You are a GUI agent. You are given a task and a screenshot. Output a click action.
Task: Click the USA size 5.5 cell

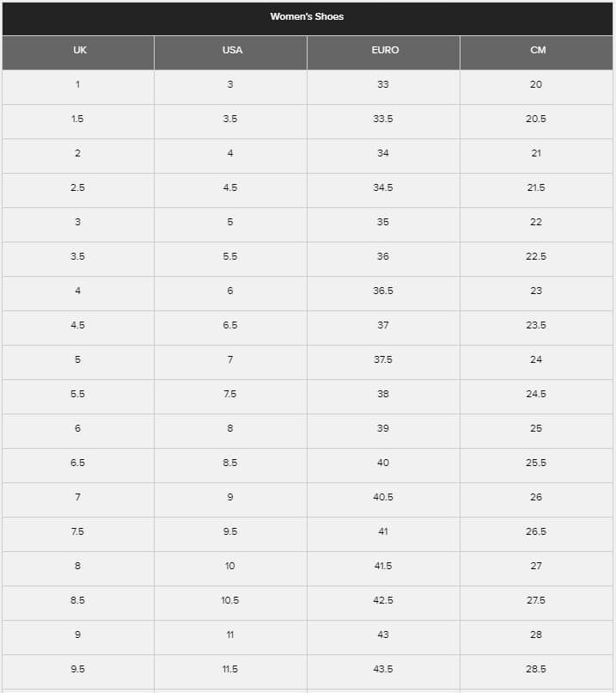point(230,256)
